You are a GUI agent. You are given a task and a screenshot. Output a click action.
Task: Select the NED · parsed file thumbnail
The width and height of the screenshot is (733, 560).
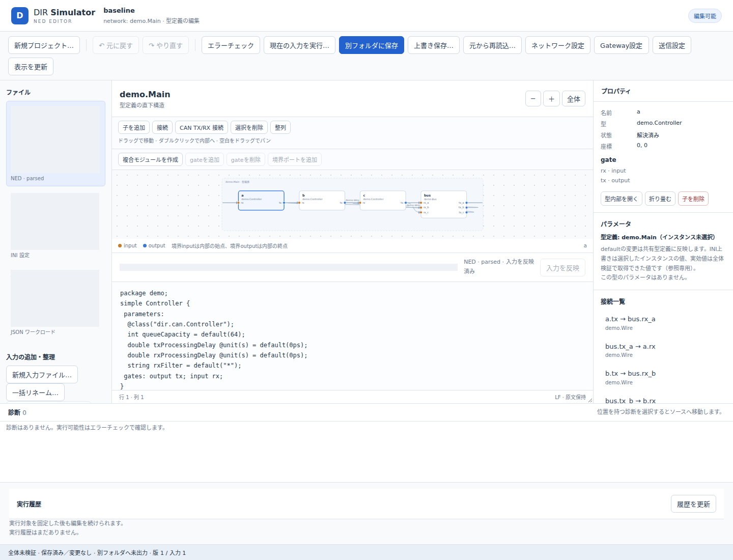point(55,144)
